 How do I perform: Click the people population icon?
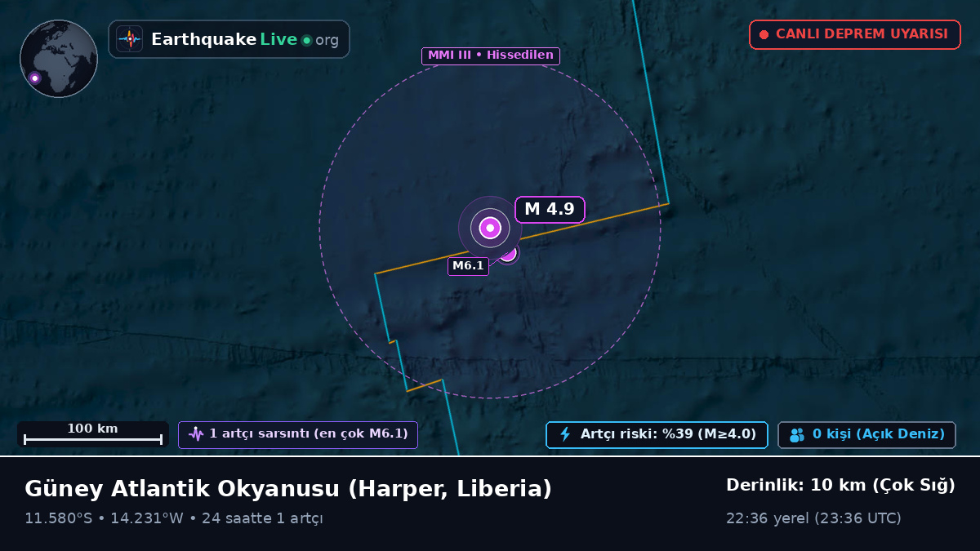pyautogui.click(x=797, y=435)
